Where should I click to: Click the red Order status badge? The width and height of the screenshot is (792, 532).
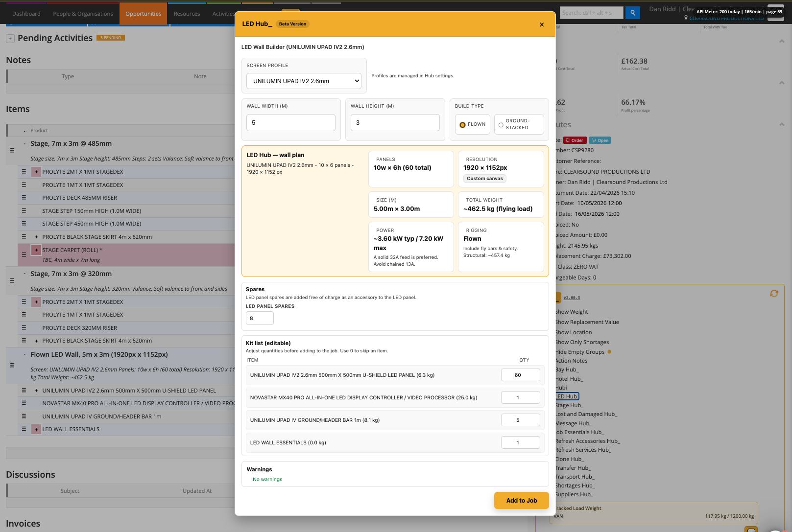click(x=575, y=140)
